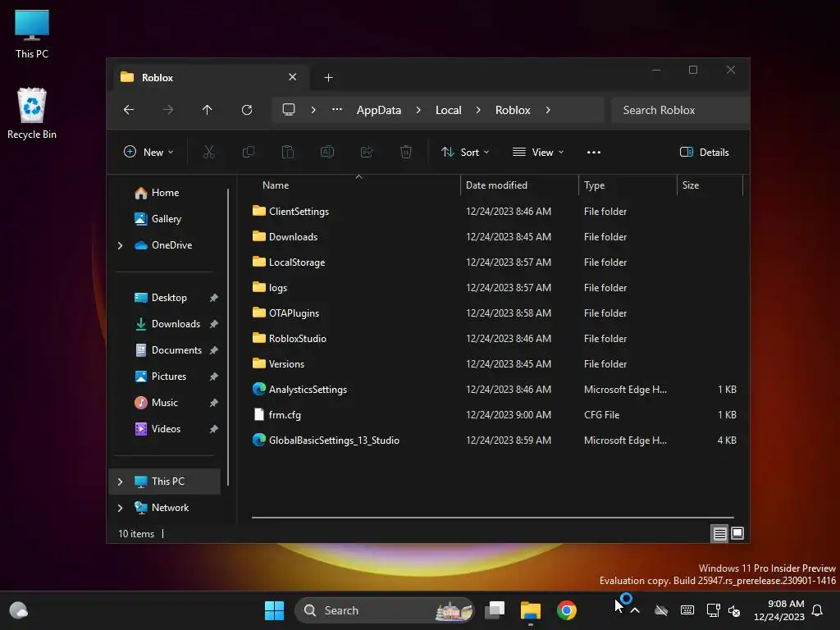The height and width of the screenshot is (630, 840).
Task: Select the frm.cfg file
Action: (494, 414)
